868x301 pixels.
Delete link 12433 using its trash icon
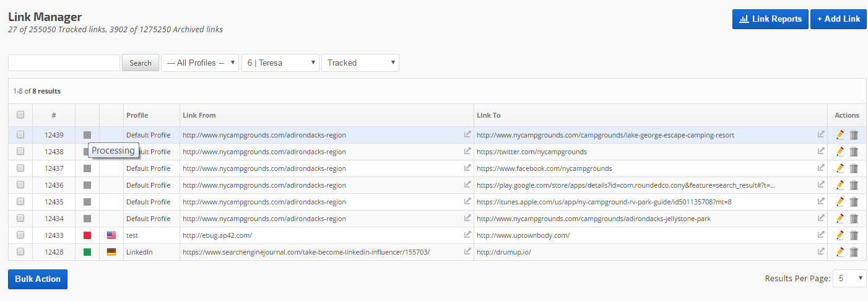coord(854,235)
